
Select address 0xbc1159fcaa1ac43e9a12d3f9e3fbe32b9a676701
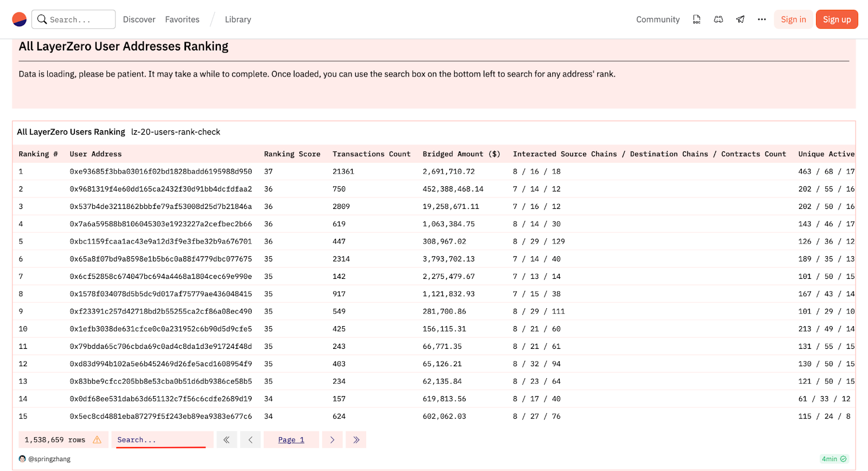click(161, 241)
